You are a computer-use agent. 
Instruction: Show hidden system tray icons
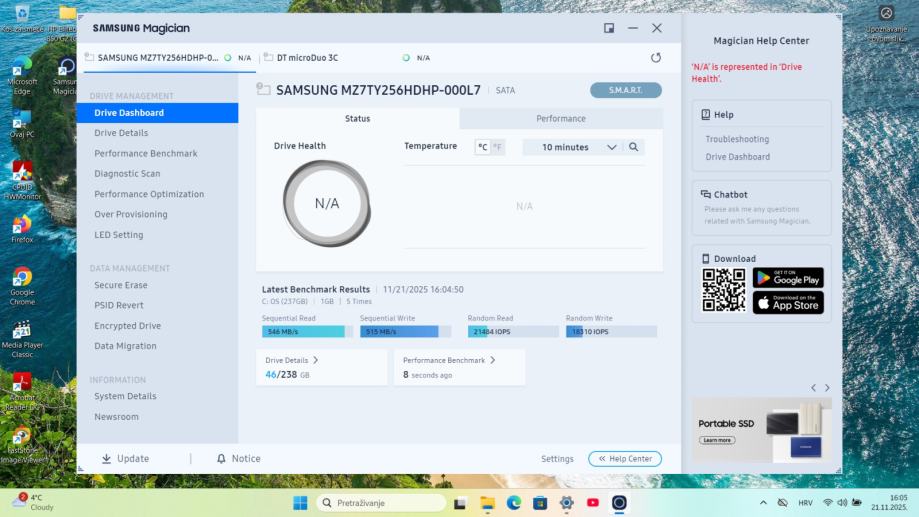pyautogui.click(x=763, y=503)
